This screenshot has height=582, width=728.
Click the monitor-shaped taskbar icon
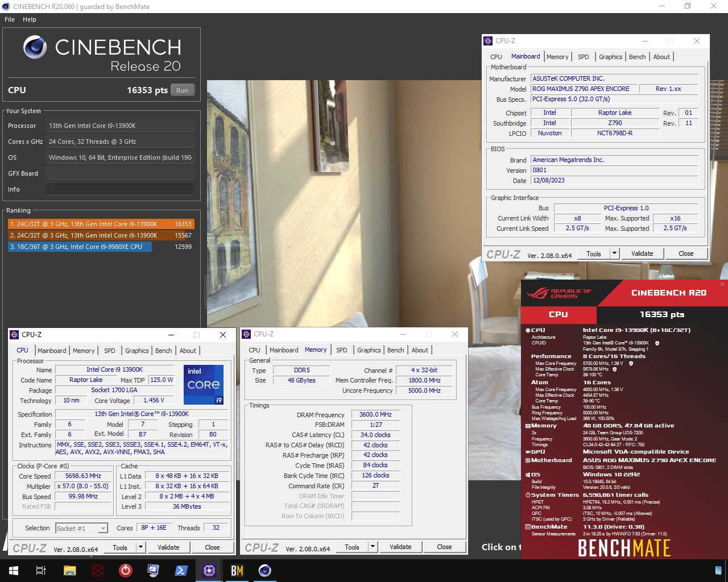[x=153, y=570]
